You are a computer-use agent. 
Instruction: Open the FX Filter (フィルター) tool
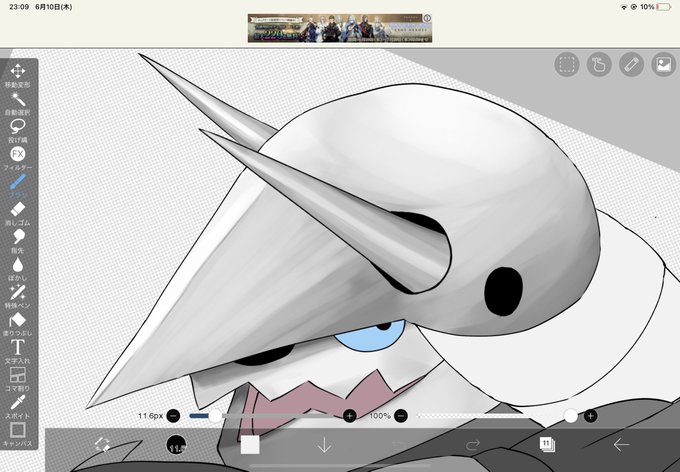pos(17,158)
